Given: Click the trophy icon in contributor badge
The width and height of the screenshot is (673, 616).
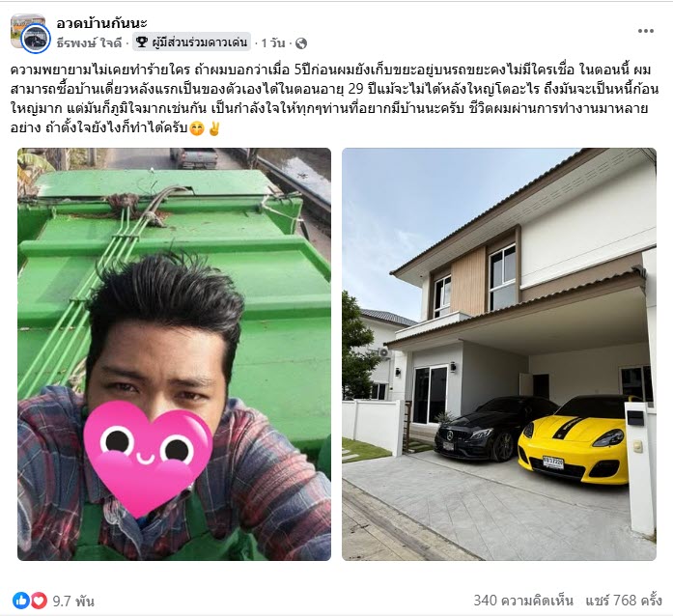Looking at the screenshot, I should coord(142,42).
